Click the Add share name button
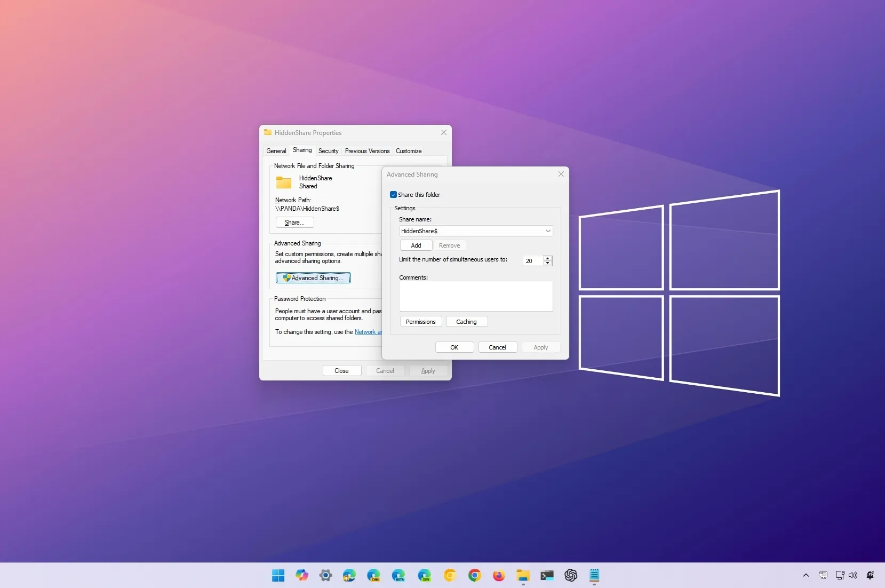 (416, 245)
